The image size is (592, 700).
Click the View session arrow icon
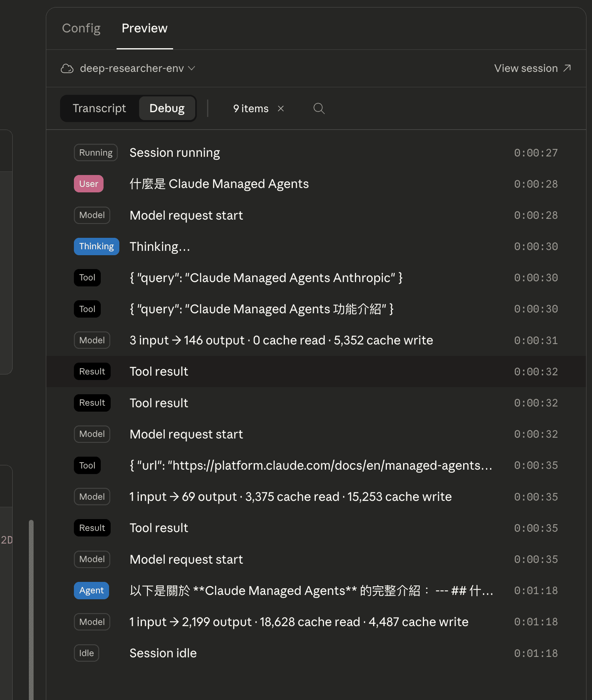567,68
